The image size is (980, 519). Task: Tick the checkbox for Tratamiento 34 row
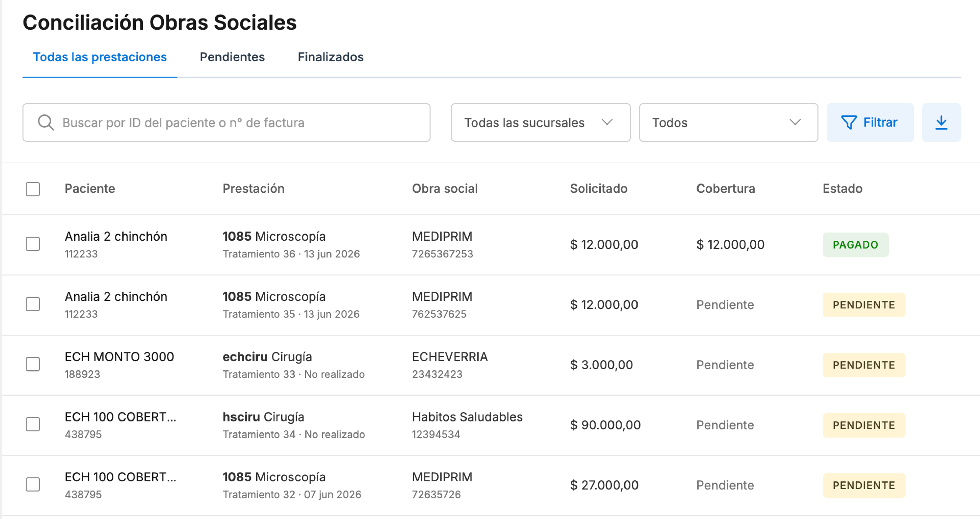pos(33,424)
